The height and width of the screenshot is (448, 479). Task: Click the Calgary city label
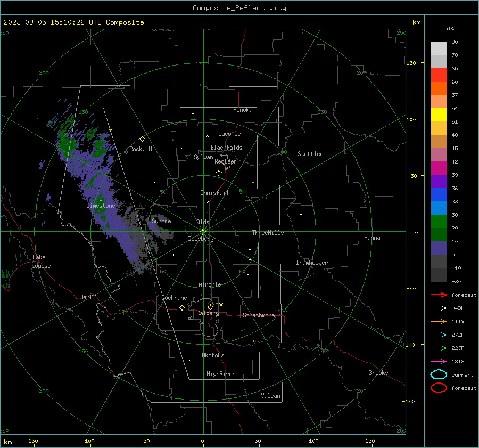(x=208, y=313)
